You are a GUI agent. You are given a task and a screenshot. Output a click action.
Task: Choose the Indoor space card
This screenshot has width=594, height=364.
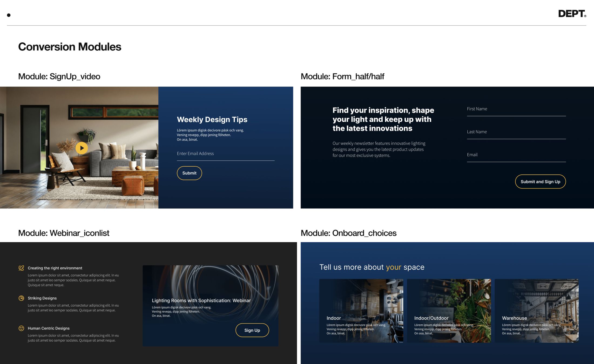361,311
